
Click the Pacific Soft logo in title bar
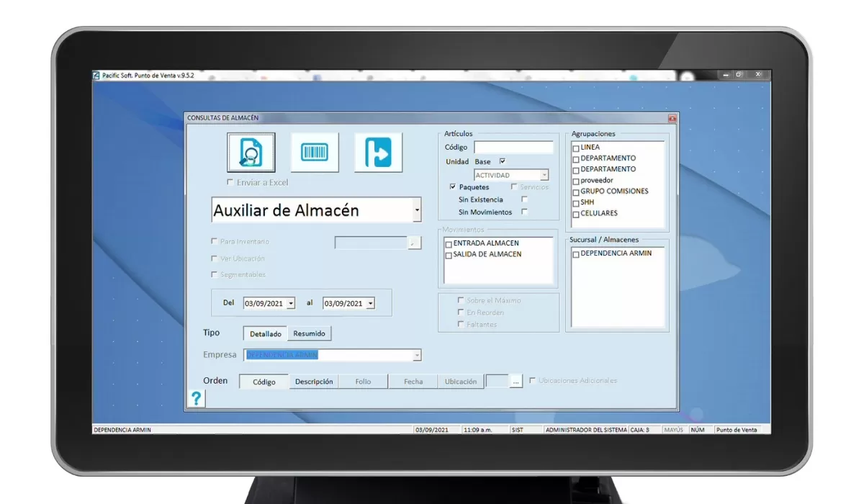[x=94, y=74]
